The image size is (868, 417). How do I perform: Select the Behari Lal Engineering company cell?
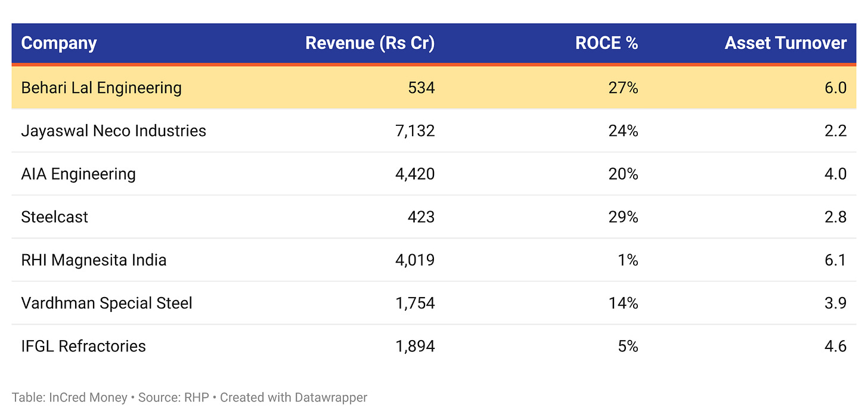click(x=101, y=88)
